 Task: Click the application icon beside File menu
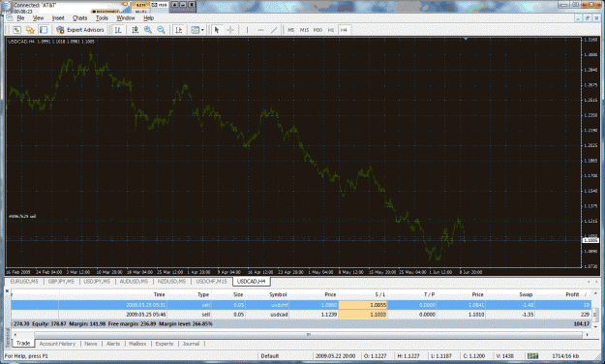click(10, 17)
